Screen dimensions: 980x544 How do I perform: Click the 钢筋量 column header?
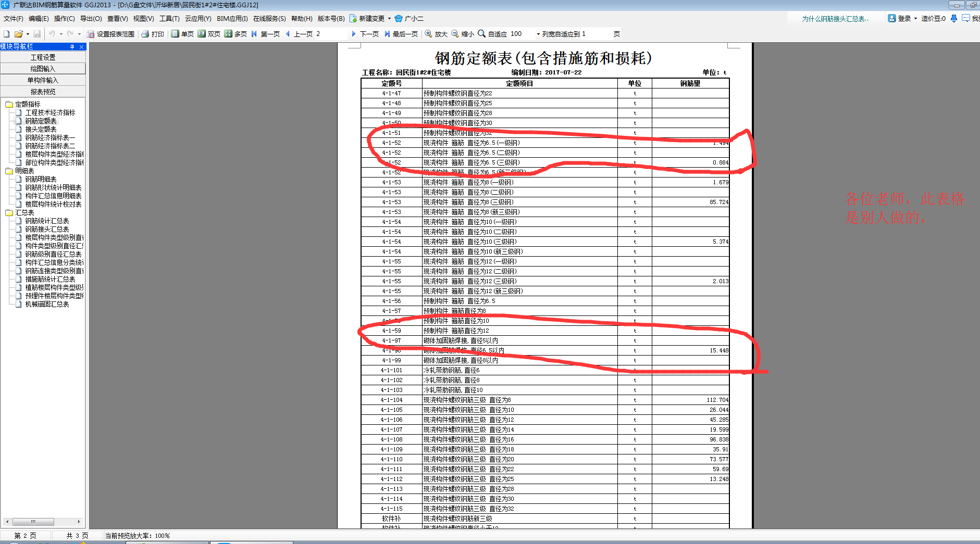[x=690, y=83]
